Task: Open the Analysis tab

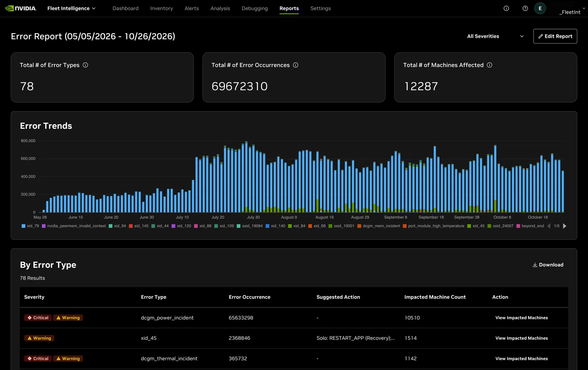Action: (x=220, y=8)
